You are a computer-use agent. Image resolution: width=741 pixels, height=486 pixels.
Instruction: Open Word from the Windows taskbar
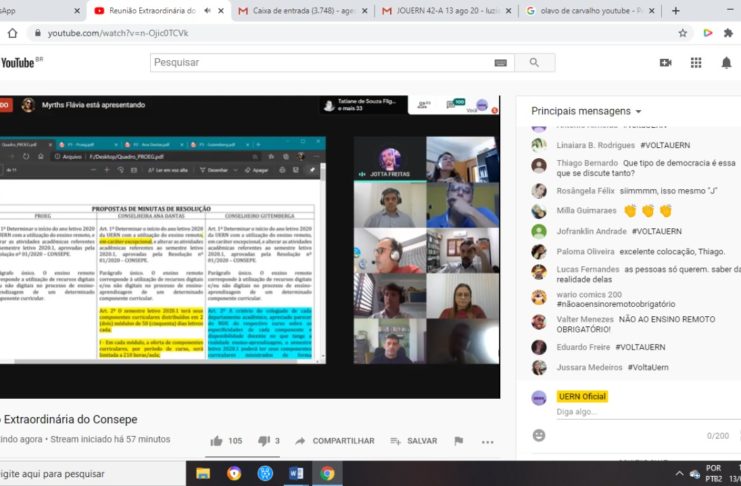[x=296, y=473]
